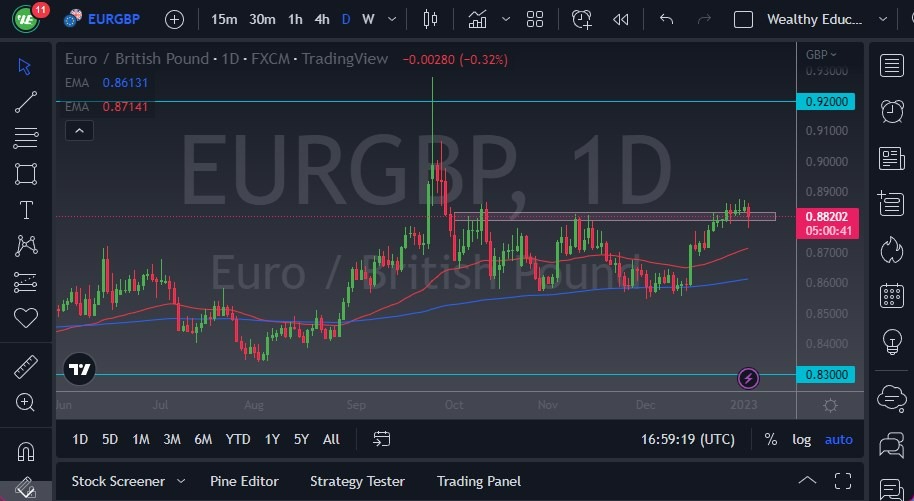Collapse the indicator legend chevron
The image size is (914, 501).
79,131
